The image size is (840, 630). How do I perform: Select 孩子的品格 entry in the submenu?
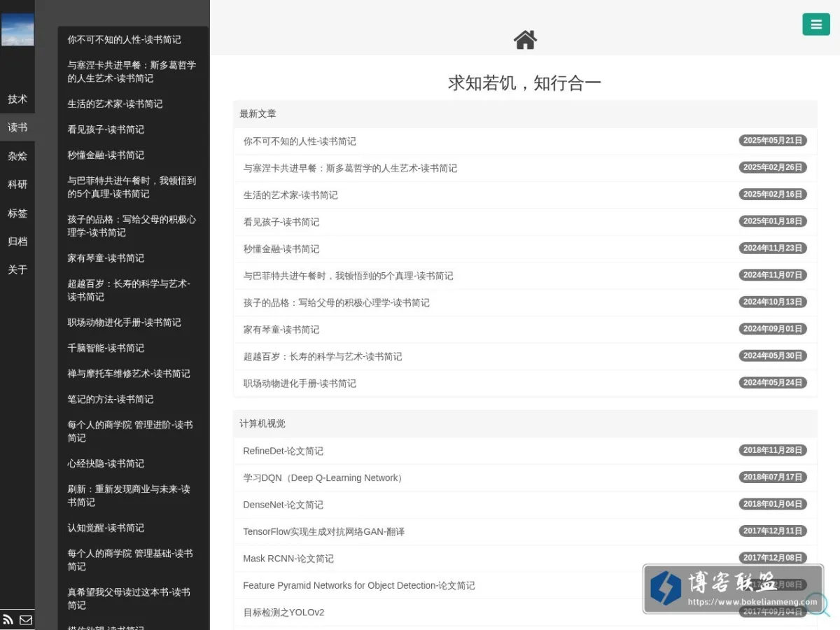click(x=133, y=225)
